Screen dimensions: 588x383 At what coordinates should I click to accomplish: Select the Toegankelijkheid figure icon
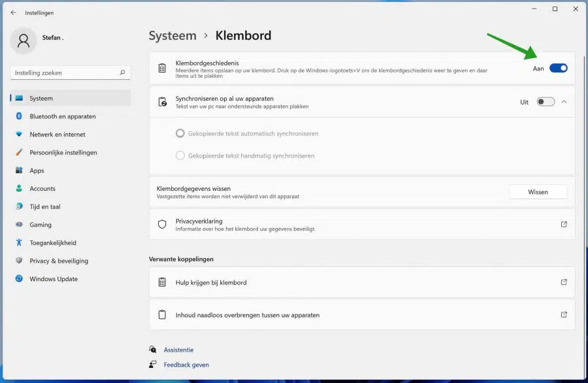[x=19, y=242]
